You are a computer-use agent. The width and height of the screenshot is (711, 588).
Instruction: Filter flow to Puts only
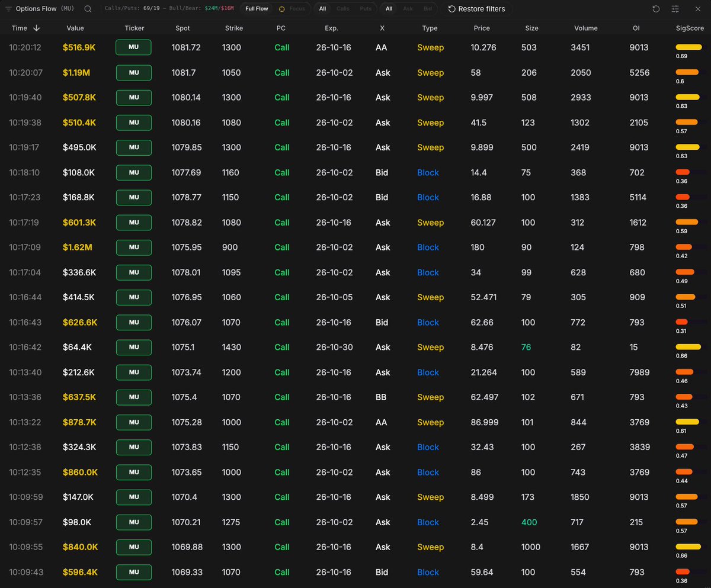tap(366, 9)
